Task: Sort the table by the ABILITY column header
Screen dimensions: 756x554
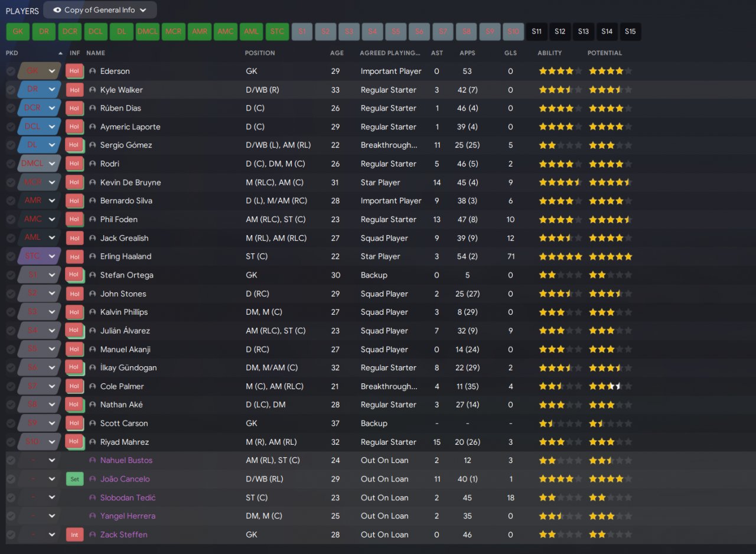Action: click(550, 53)
